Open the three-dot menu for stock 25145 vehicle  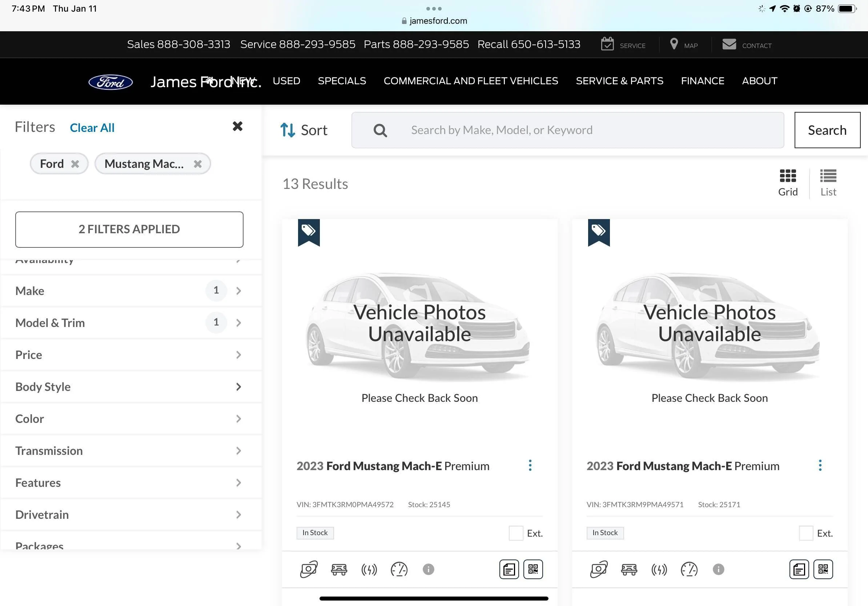point(530,465)
